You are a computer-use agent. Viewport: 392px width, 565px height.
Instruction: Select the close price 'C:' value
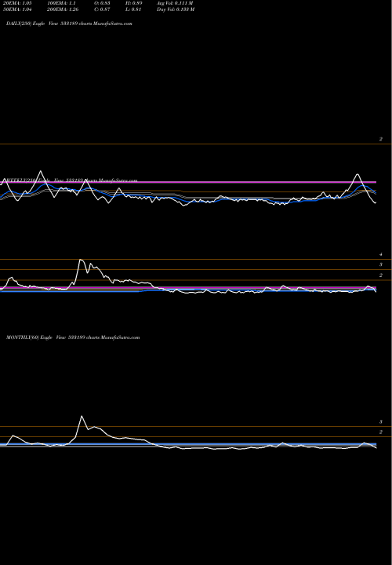tap(102, 9)
